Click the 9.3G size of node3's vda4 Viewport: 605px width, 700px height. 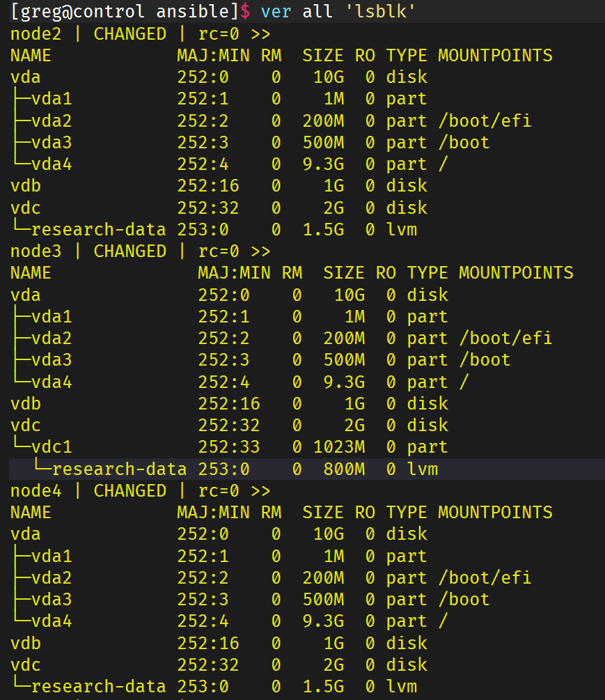(x=343, y=382)
